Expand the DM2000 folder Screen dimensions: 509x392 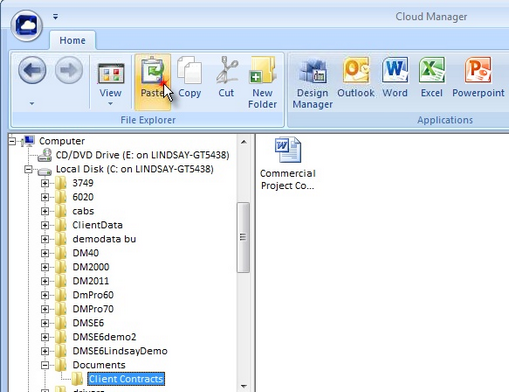click(45, 267)
